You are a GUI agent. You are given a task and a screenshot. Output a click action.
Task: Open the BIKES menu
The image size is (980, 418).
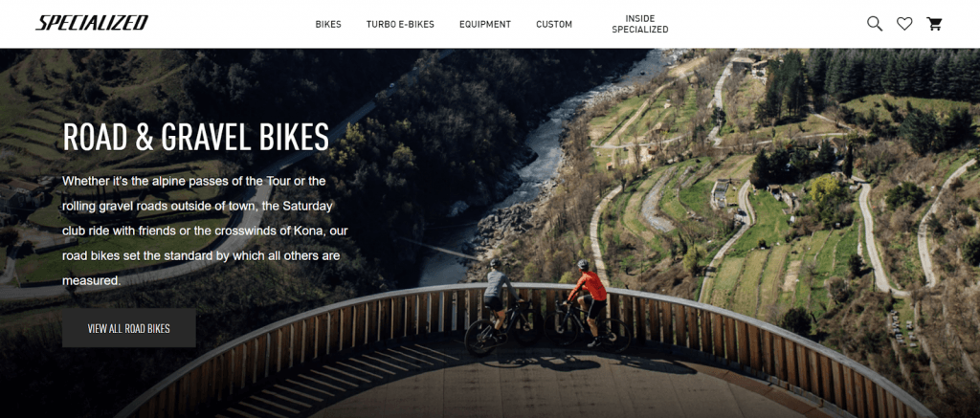(328, 24)
